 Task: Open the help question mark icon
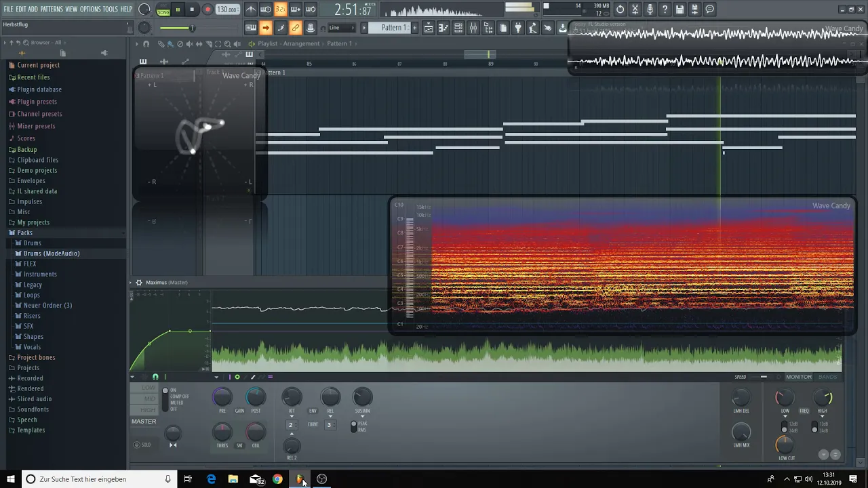coord(665,9)
